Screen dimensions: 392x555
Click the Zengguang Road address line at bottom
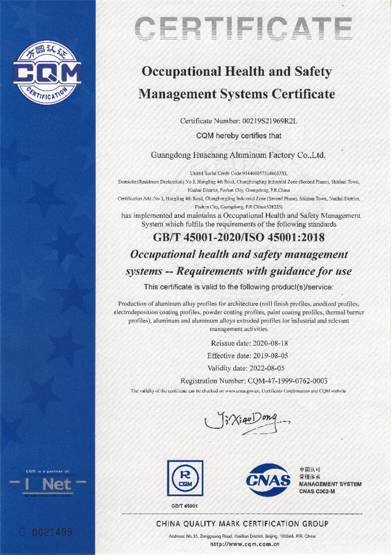[x=242, y=536]
